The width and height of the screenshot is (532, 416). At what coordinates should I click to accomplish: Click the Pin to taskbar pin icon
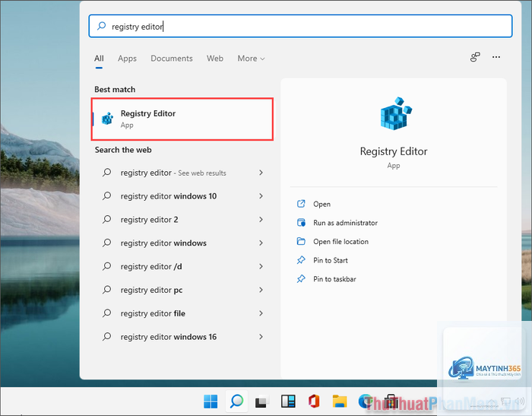pos(301,279)
